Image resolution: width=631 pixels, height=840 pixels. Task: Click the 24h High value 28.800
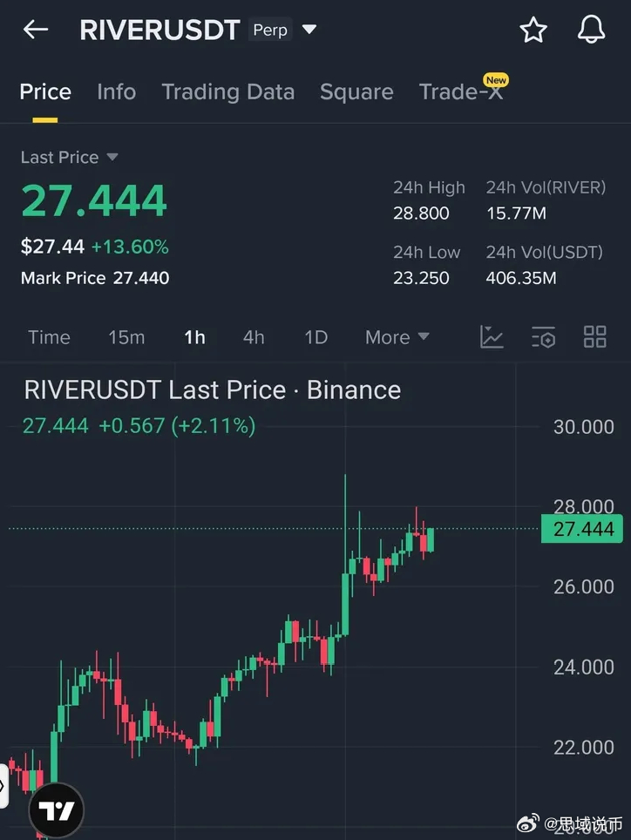tap(421, 213)
